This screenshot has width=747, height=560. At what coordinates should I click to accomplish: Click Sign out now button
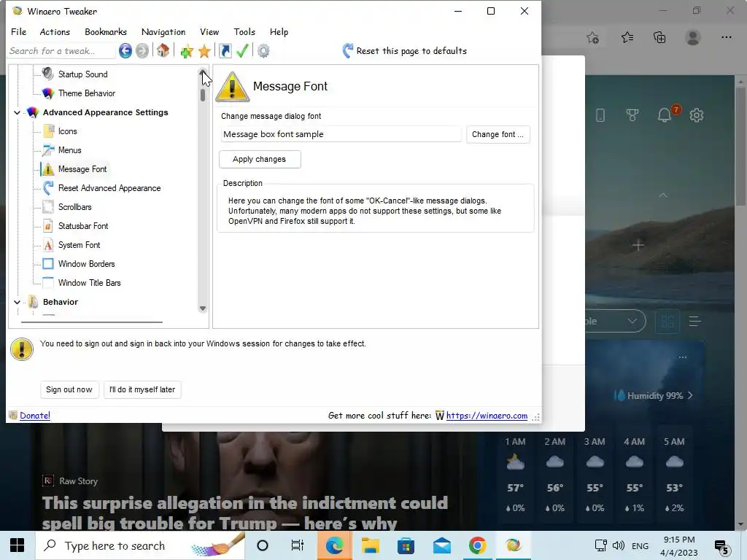tap(69, 389)
